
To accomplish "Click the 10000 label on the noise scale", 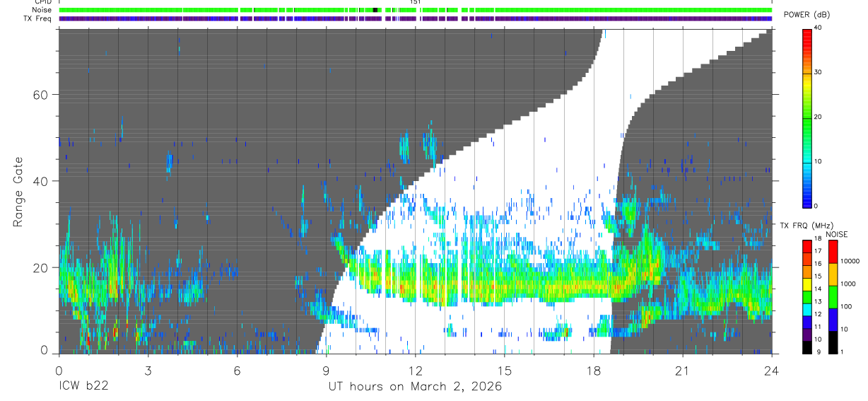I will coord(850,261).
